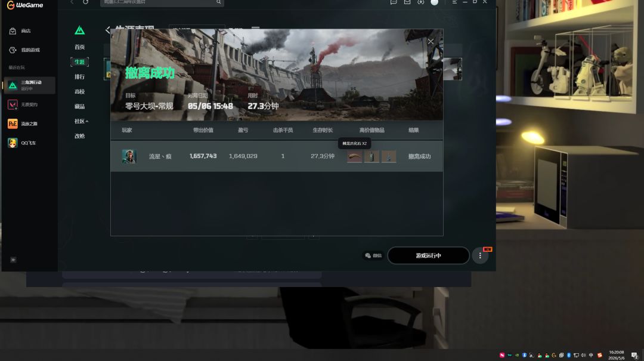Select 无畏契约 game in recent list
This screenshot has width=644, height=361.
coord(29,104)
